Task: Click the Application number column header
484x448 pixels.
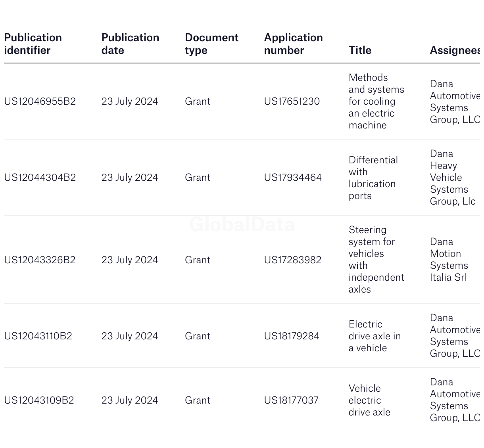Action: [x=293, y=44]
